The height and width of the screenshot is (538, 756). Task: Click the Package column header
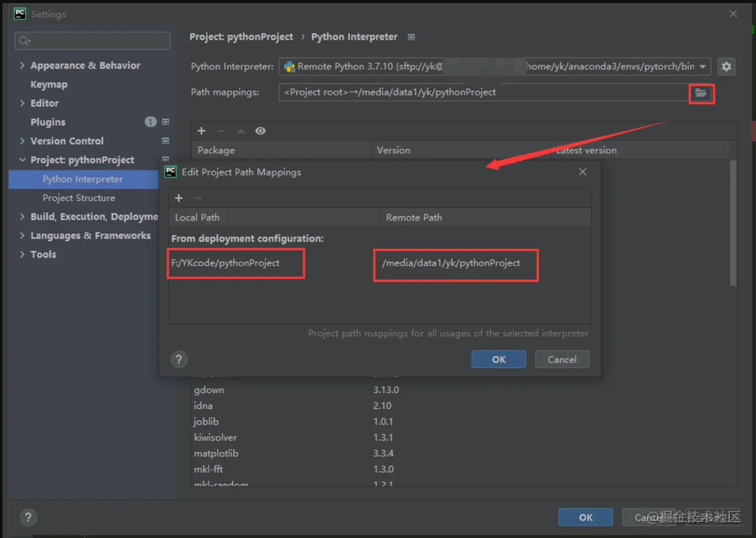pos(281,150)
